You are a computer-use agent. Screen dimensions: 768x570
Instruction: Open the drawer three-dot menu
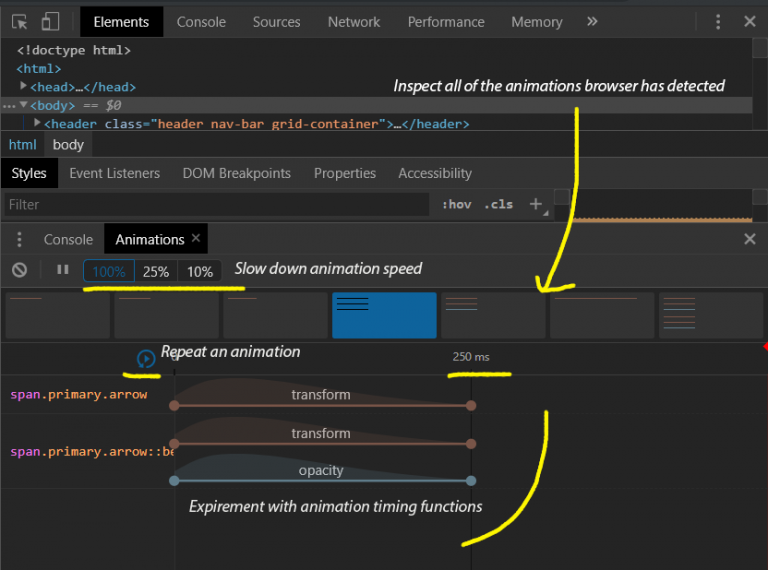[x=19, y=239]
